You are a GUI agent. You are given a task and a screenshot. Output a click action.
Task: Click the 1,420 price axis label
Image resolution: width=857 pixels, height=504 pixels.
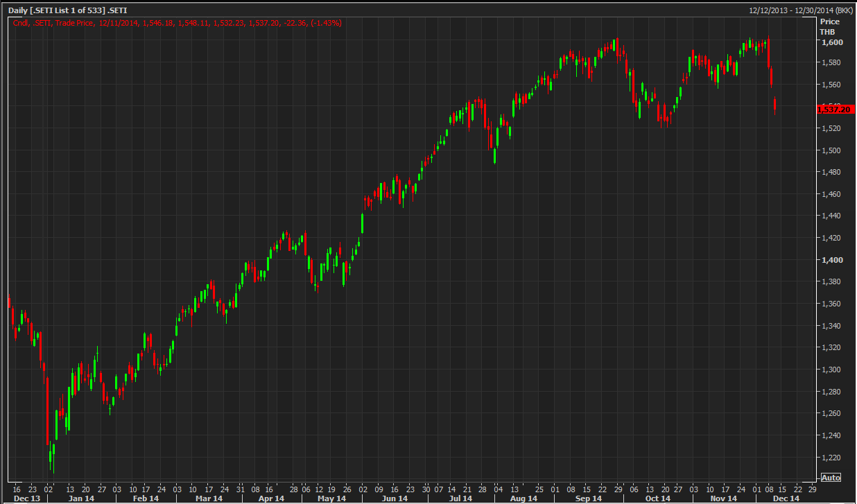point(831,238)
